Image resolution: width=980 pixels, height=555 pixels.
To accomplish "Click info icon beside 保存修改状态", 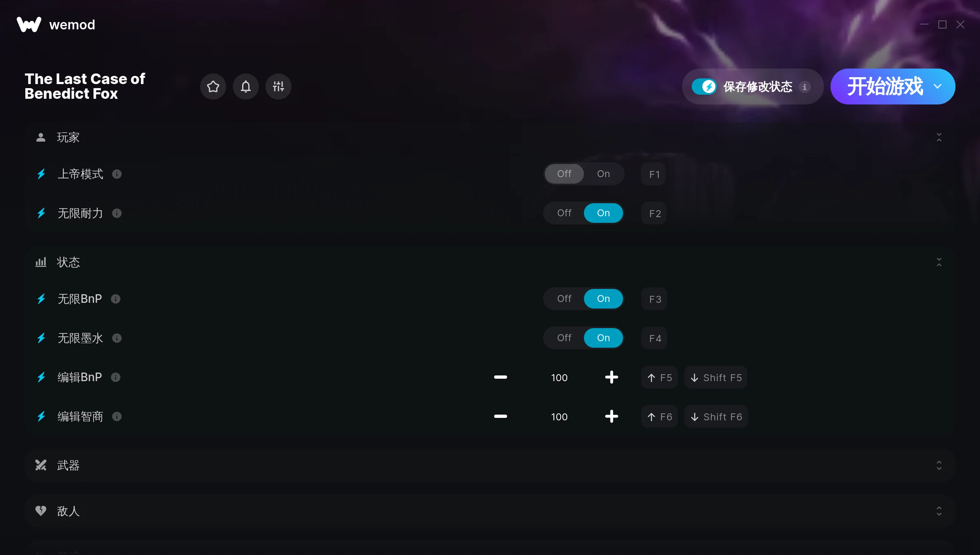I will coord(804,87).
